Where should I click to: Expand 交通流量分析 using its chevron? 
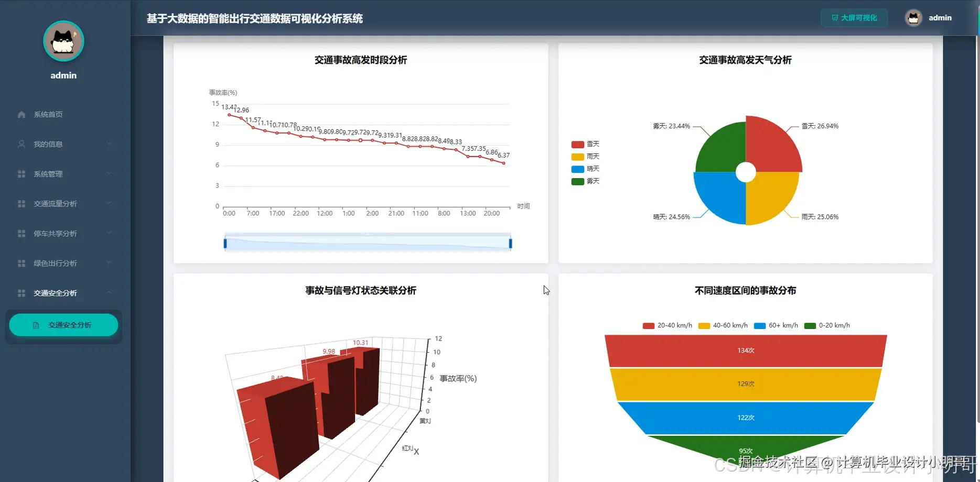[x=109, y=203]
